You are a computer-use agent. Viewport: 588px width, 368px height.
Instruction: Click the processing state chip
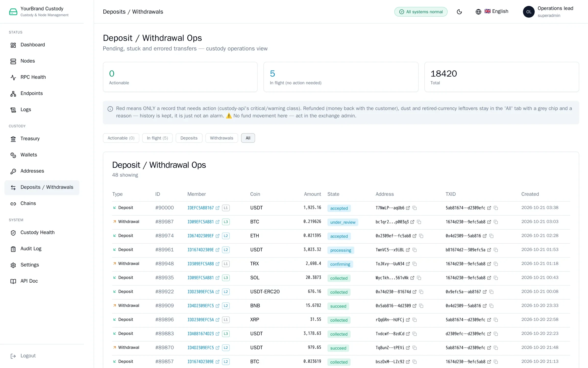click(341, 250)
